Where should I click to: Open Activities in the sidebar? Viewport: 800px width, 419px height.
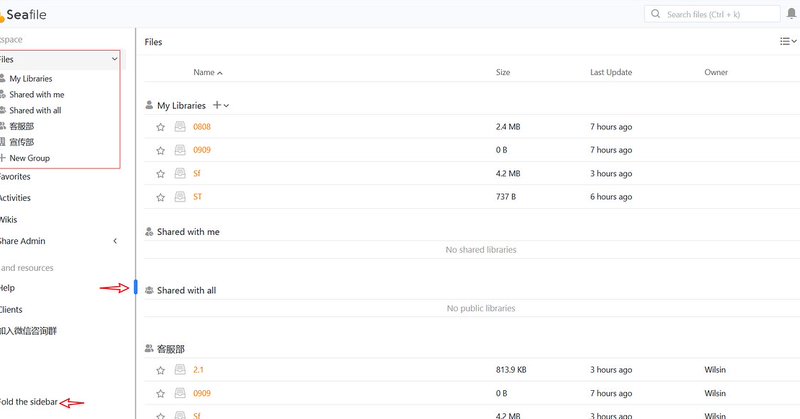coord(15,198)
